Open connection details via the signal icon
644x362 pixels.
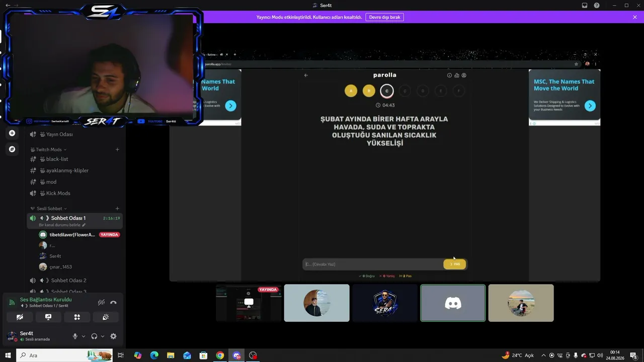click(x=12, y=302)
